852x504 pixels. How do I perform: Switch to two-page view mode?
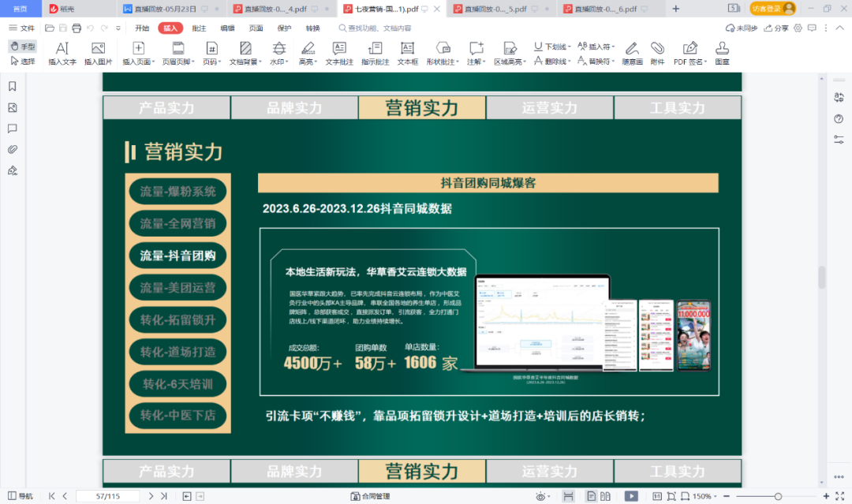[x=605, y=496]
